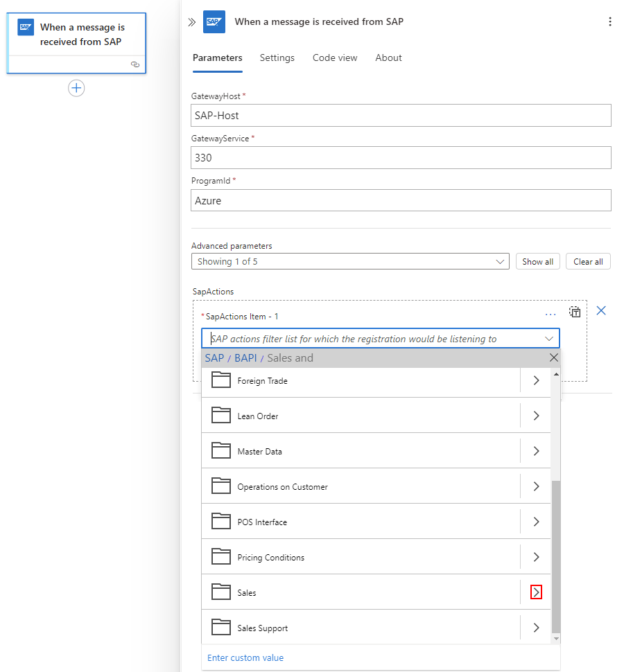Click the link icon on the trigger card
Image resolution: width=624 pixels, height=672 pixels.
point(135,64)
